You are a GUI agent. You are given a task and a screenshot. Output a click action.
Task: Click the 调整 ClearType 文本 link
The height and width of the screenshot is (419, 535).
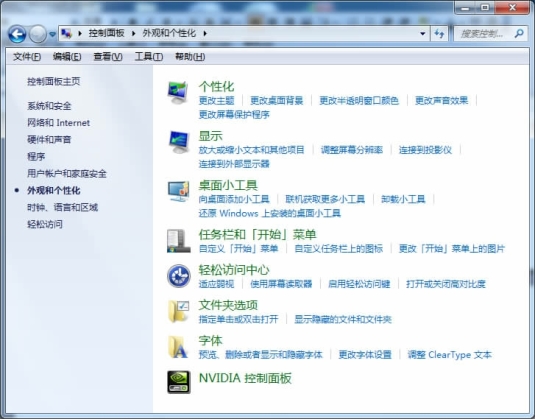[x=449, y=355]
